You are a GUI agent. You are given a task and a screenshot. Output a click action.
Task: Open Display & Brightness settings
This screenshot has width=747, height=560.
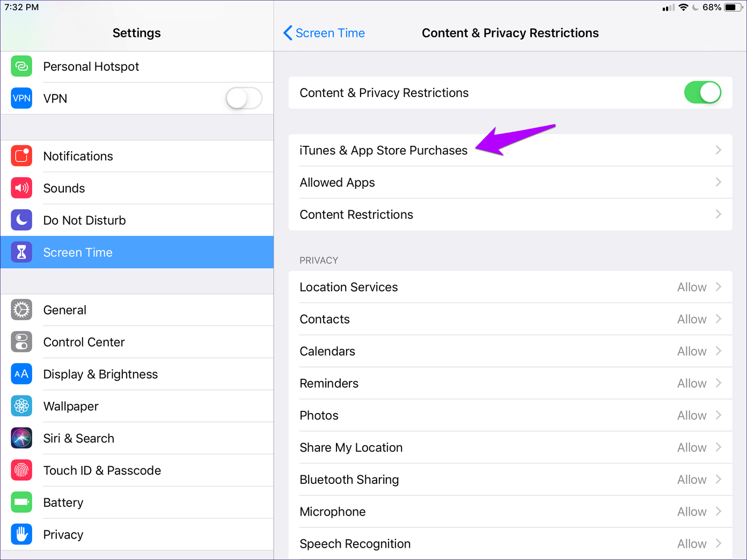click(x=101, y=374)
